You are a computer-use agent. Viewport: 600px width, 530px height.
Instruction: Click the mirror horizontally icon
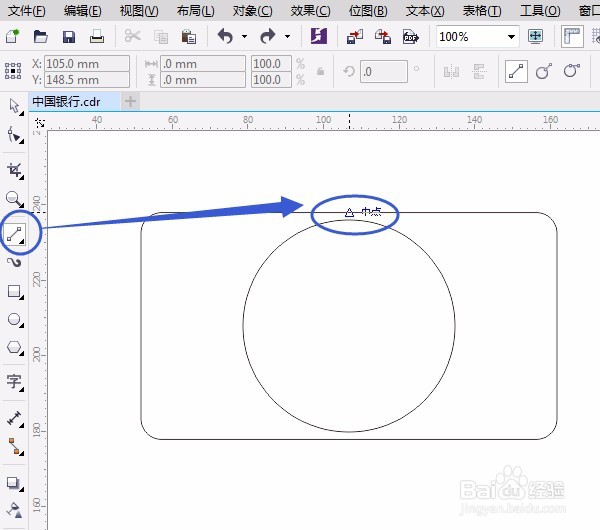pyautogui.click(x=451, y=71)
